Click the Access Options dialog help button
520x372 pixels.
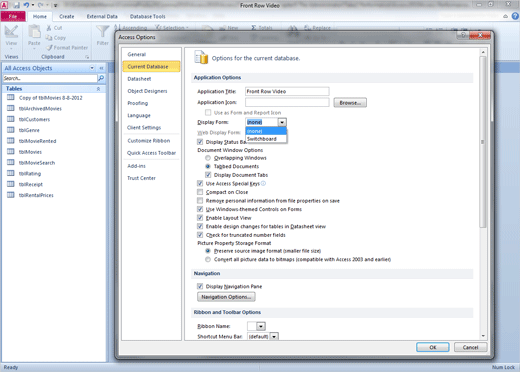click(463, 35)
